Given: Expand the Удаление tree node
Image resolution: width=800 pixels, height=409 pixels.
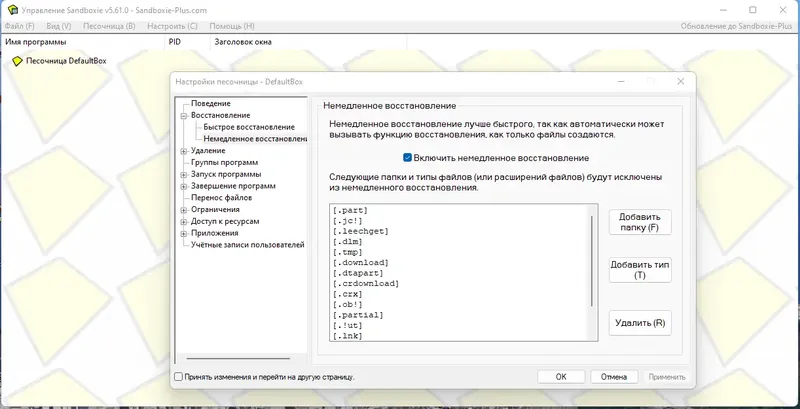Looking at the screenshot, I should click(x=184, y=151).
